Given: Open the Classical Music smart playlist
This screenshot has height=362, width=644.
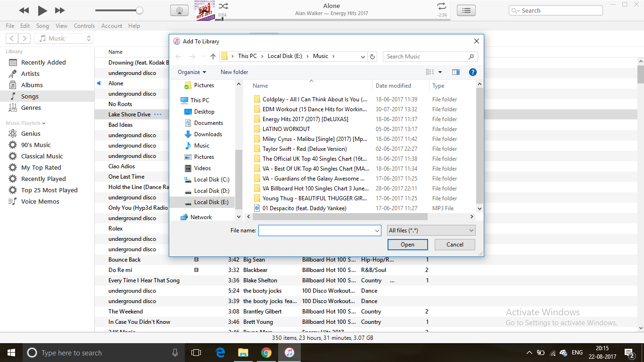Looking at the screenshot, I should pyautogui.click(x=42, y=156).
